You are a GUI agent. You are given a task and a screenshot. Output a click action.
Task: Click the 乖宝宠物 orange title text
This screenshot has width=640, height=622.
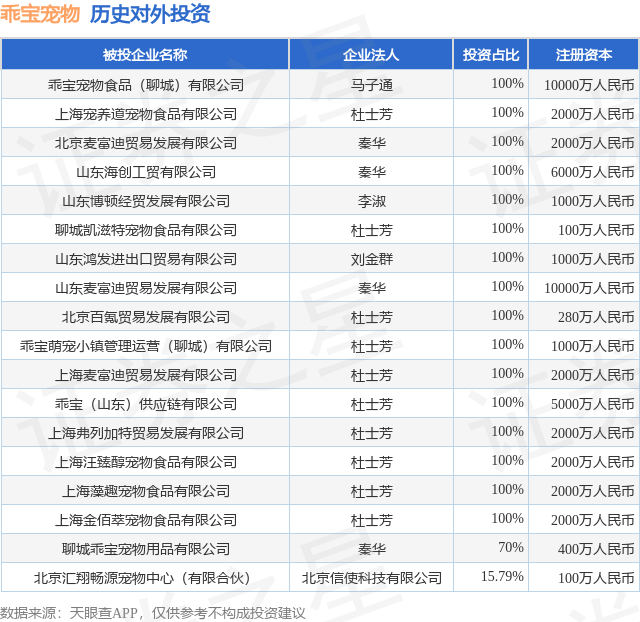pos(40,13)
